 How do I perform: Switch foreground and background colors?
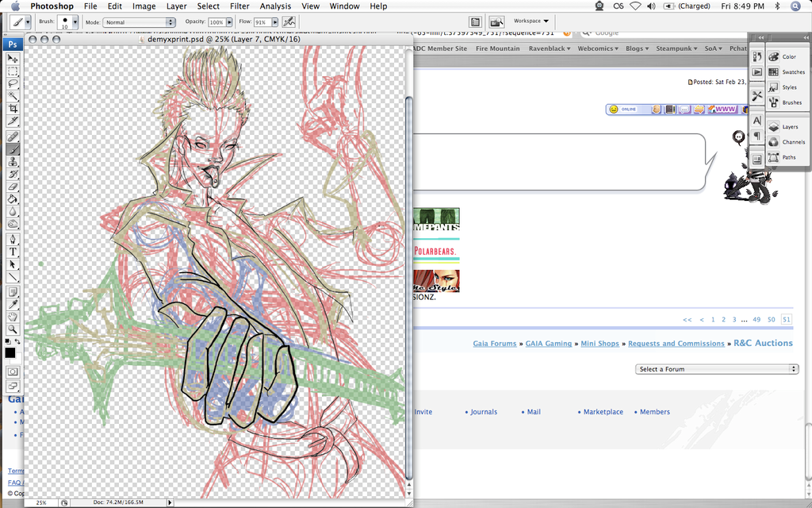17,341
